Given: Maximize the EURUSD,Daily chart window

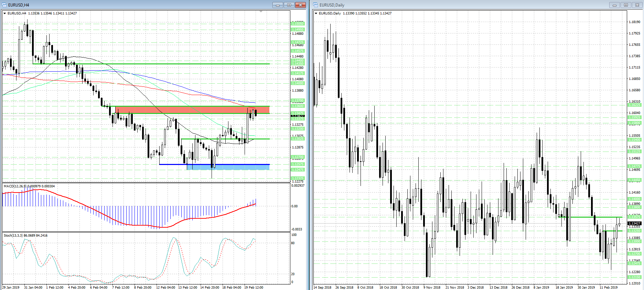Looking at the screenshot, I should 626,5.
